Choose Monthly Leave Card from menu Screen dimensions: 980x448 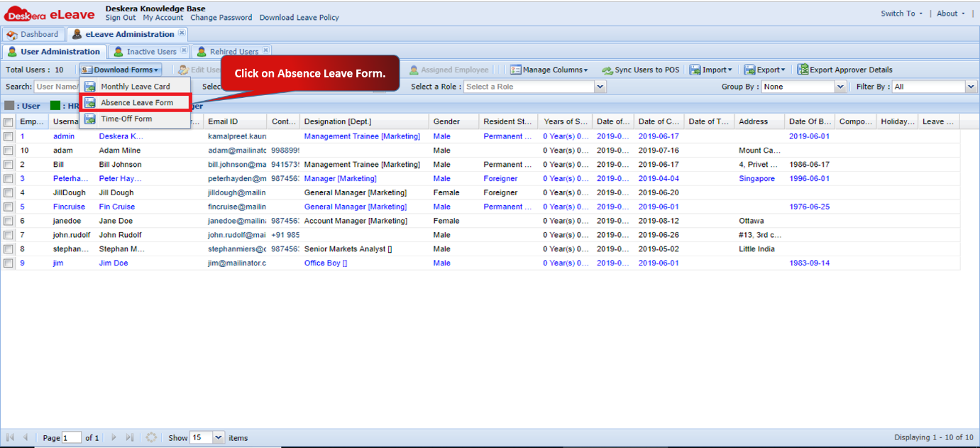[x=135, y=87]
